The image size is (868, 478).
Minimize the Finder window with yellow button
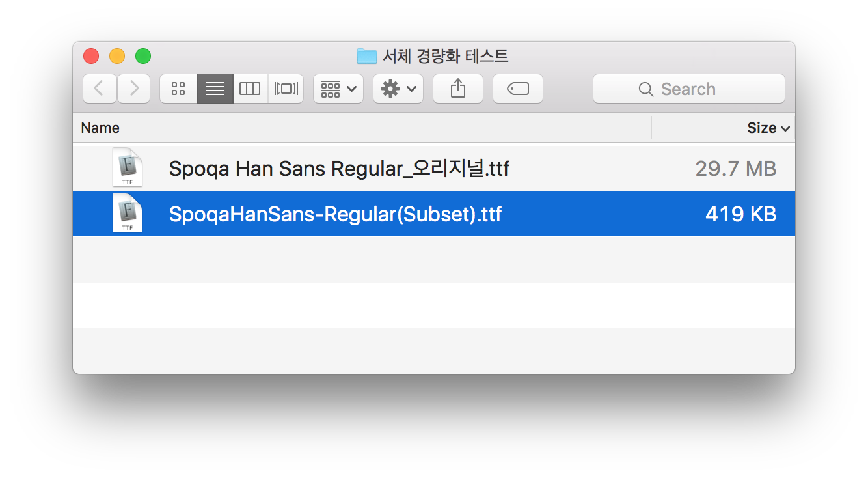(x=117, y=56)
